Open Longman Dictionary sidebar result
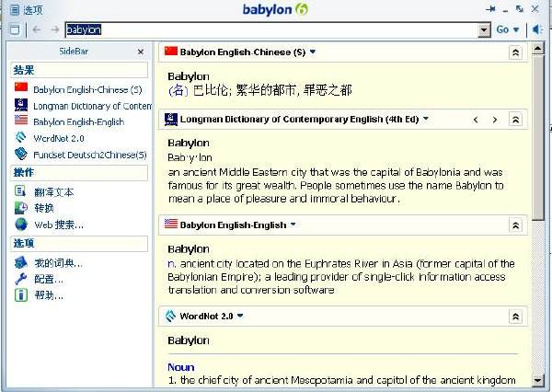Viewport: 552px width, 392px height. click(93, 106)
